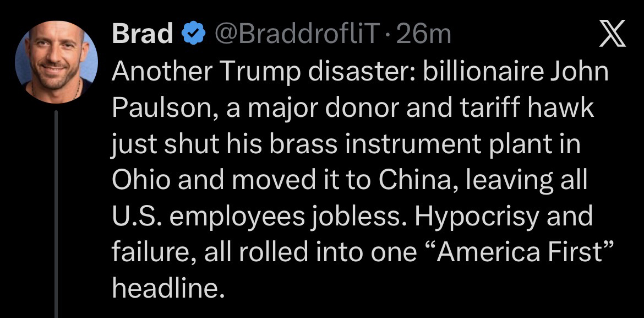The image size is (644, 318).
Task: Click the display name "Brad"
Action: pyautogui.click(x=143, y=35)
